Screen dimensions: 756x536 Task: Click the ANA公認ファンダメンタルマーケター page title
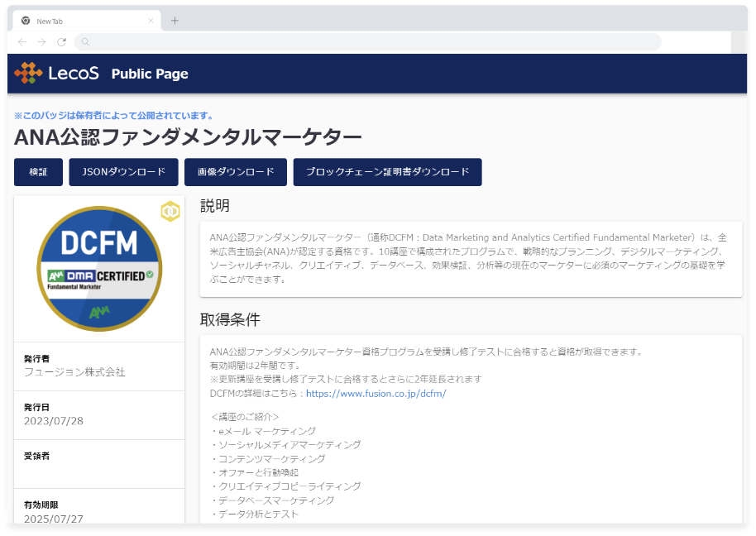188,136
